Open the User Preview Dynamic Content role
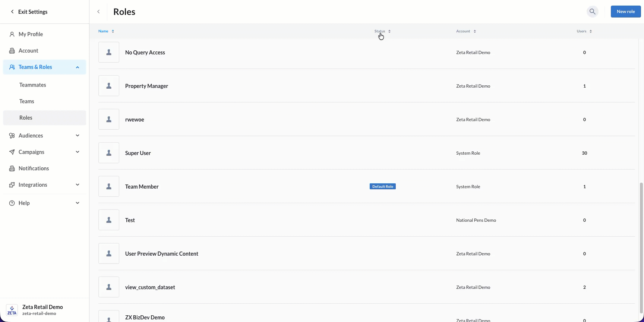This screenshot has height=322, width=644. (x=162, y=254)
